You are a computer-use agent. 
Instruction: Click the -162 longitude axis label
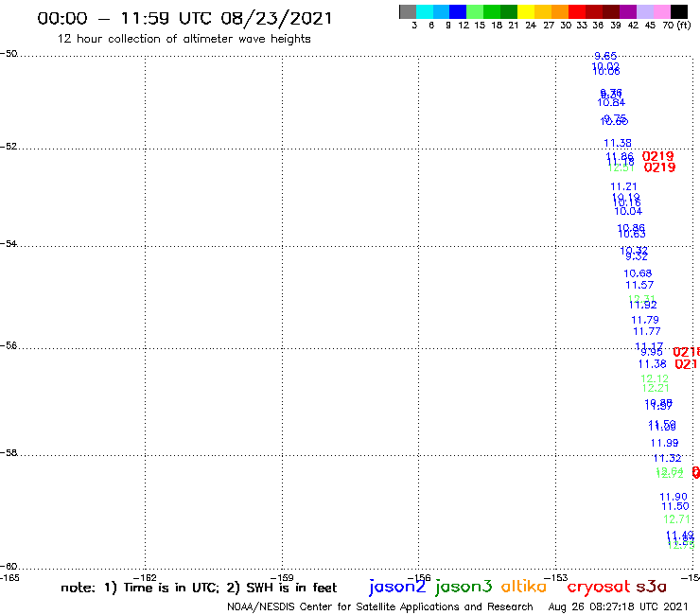tap(146, 577)
